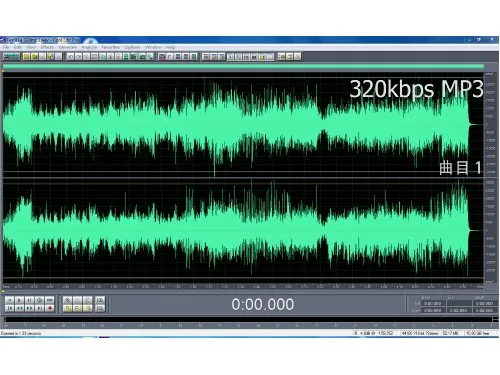
Task: Click the fast forward transport button
Action: (29, 308)
